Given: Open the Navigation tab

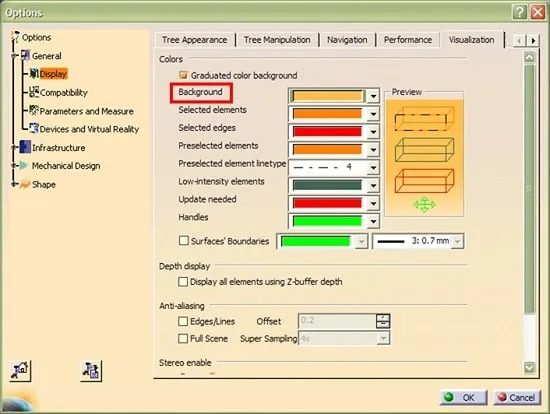Looking at the screenshot, I should coord(347,40).
